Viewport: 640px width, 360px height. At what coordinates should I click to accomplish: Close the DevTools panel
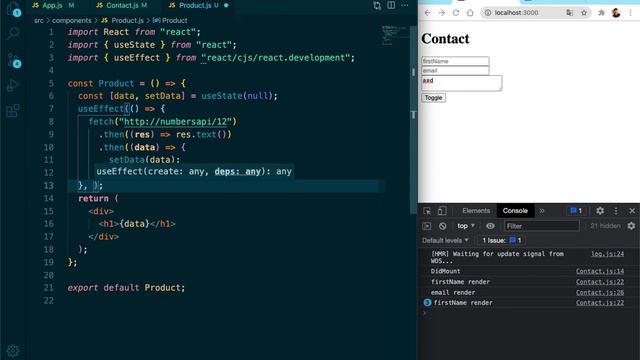click(632, 211)
